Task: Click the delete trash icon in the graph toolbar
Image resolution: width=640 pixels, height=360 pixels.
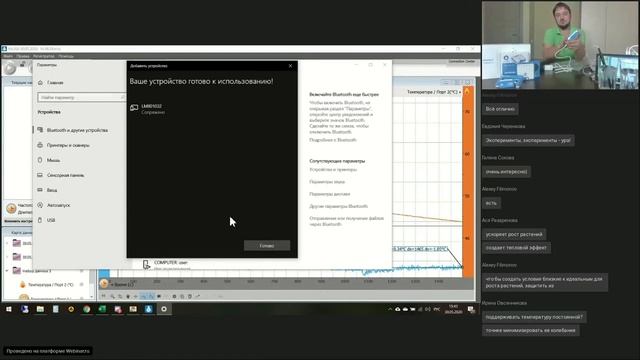Action: pyautogui.click(x=190, y=296)
